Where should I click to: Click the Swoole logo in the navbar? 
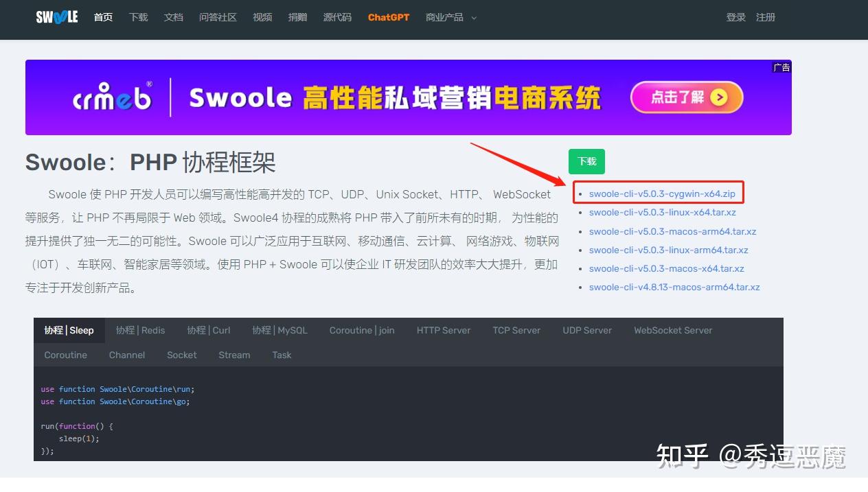coord(57,17)
